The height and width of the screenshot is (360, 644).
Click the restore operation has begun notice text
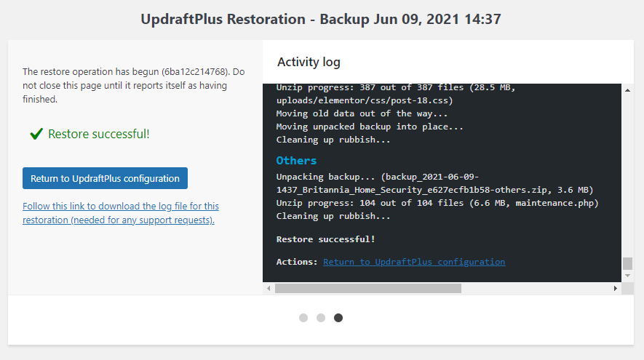pos(133,85)
